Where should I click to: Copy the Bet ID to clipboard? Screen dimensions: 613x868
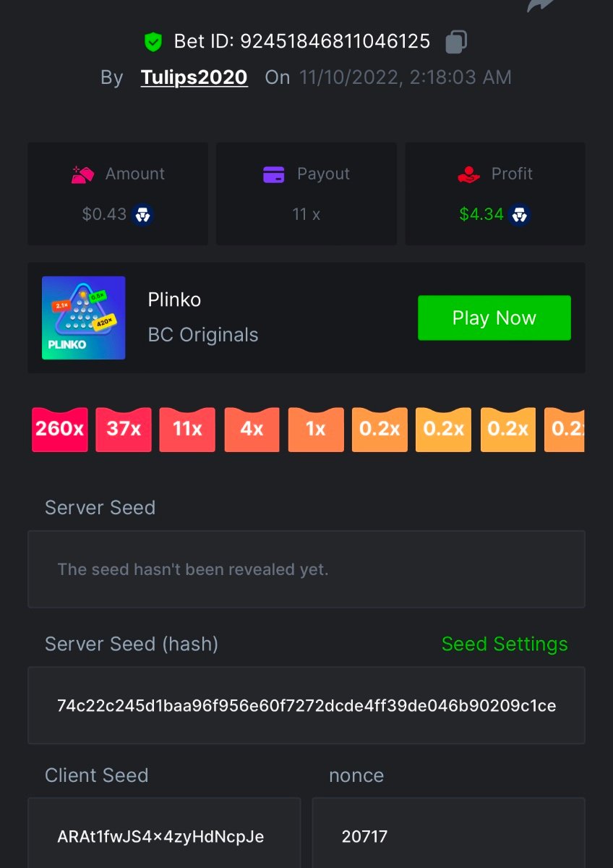(455, 42)
